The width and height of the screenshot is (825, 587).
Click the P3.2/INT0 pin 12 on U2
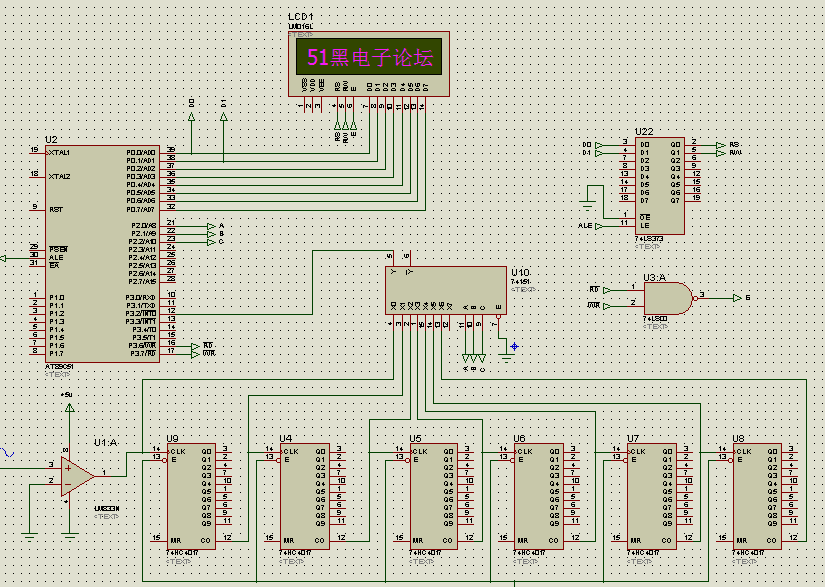point(168,315)
